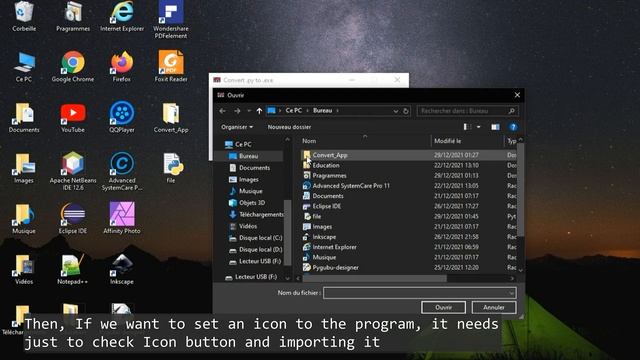Click the Bureau breadcrumb segment

(322, 111)
